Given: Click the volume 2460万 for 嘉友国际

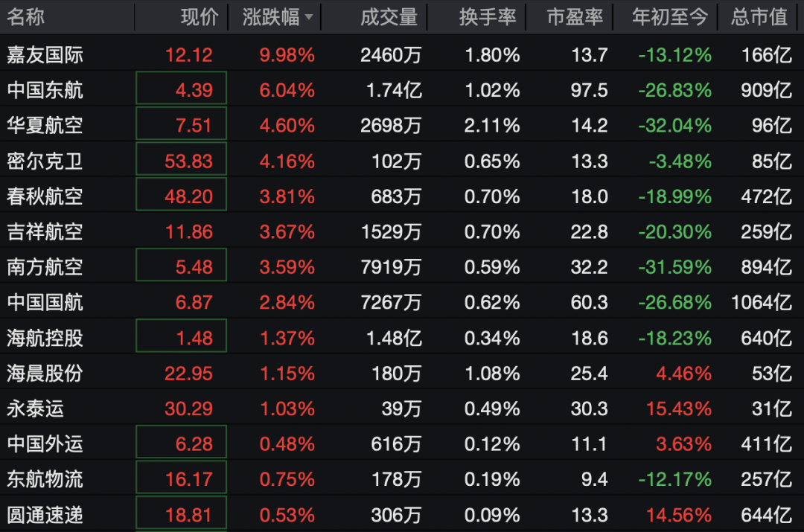Looking at the screenshot, I should coord(392,55).
